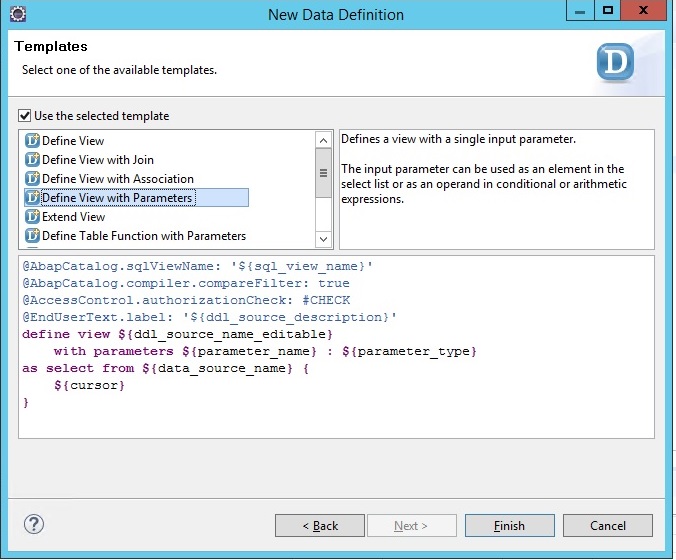Click the with parameters line in preview
The height and width of the screenshot is (560, 676).
click(x=265, y=351)
